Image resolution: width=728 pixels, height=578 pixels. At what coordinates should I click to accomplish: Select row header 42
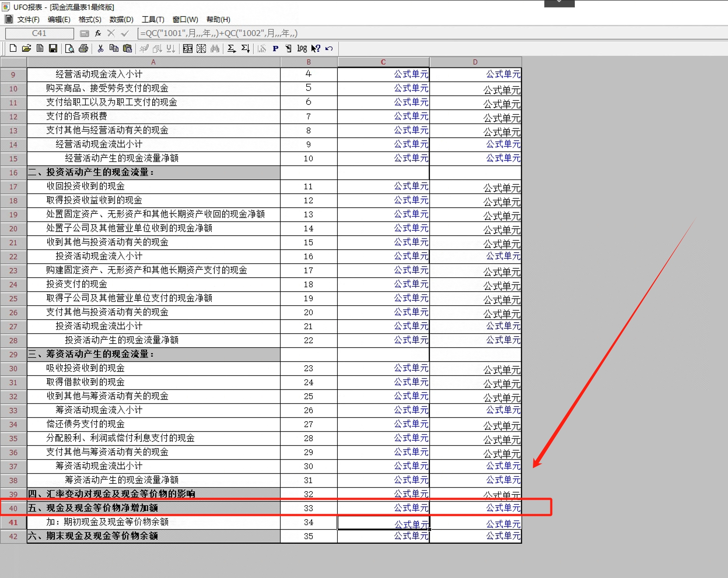click(13, 536)
